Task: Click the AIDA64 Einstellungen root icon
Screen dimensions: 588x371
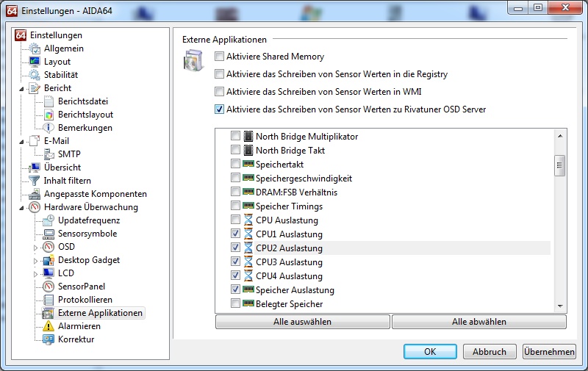Action: tap(21, 35)
